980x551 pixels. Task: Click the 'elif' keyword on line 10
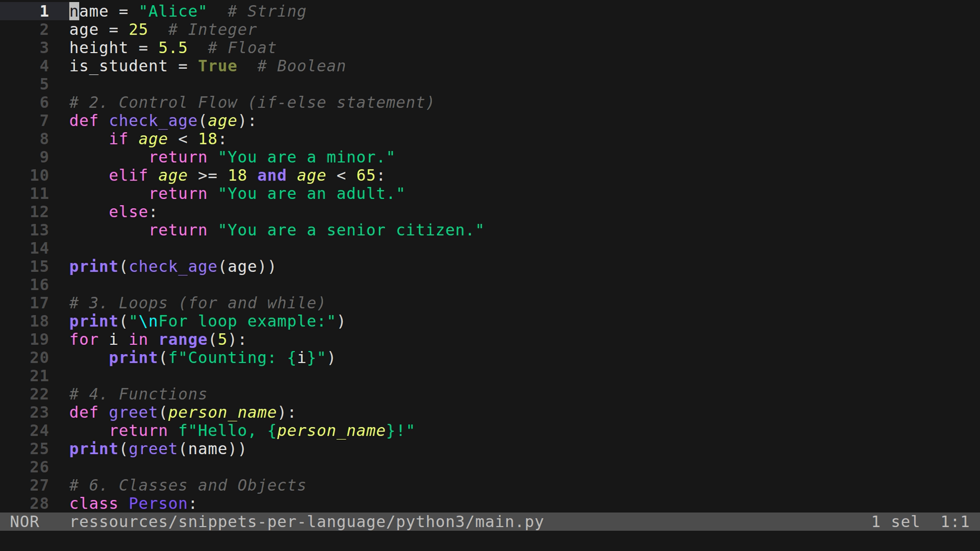[128, 176]
